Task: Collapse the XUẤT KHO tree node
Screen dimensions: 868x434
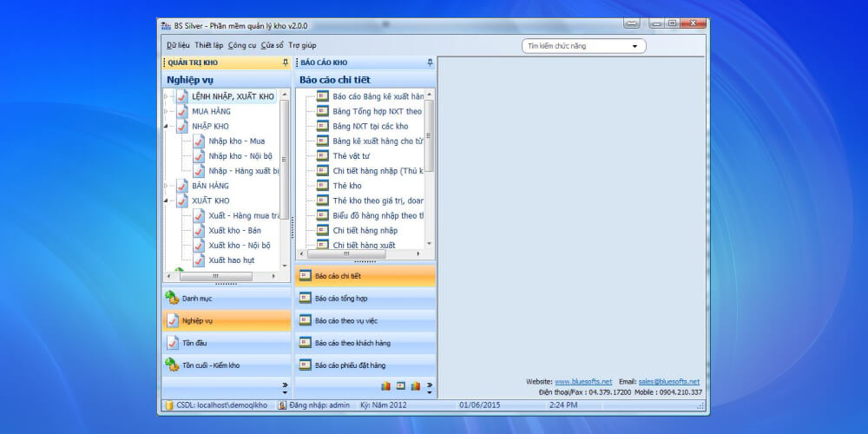Action: [x=166, y=201]
